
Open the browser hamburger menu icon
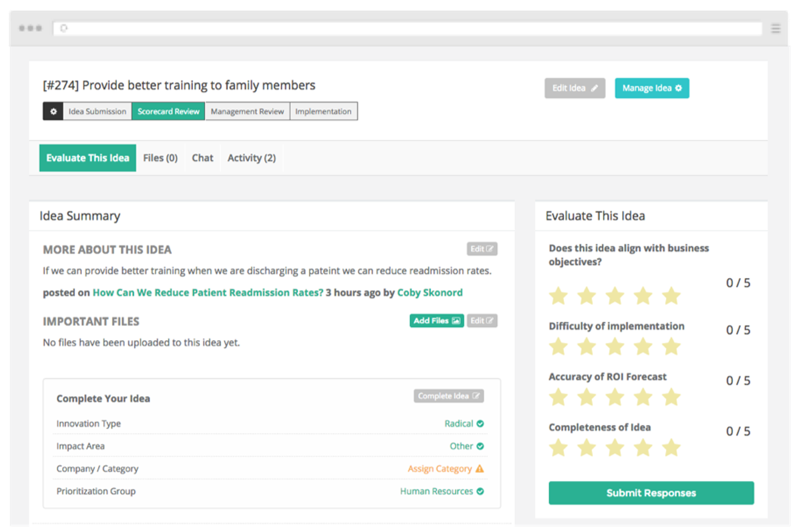click(775, 29)
